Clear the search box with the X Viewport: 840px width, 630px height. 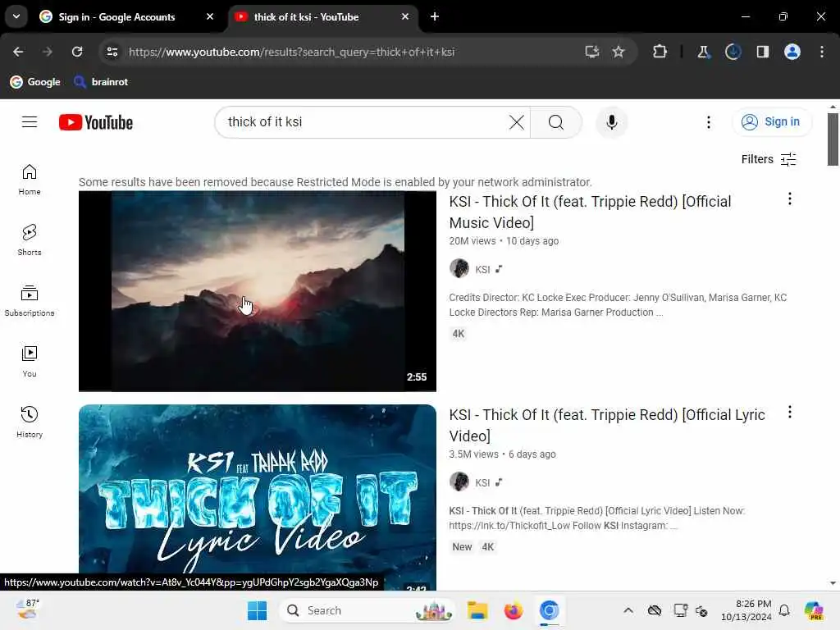(517, 122)
